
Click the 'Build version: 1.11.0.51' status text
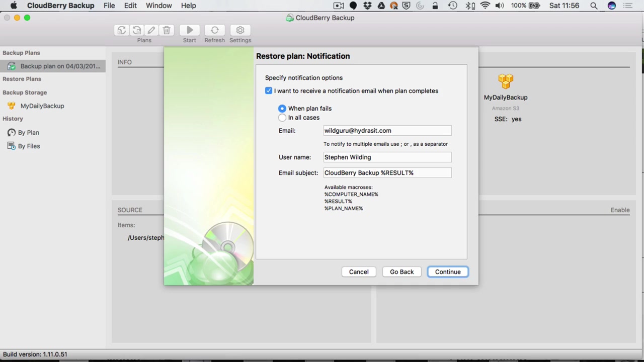click(35, 354)
